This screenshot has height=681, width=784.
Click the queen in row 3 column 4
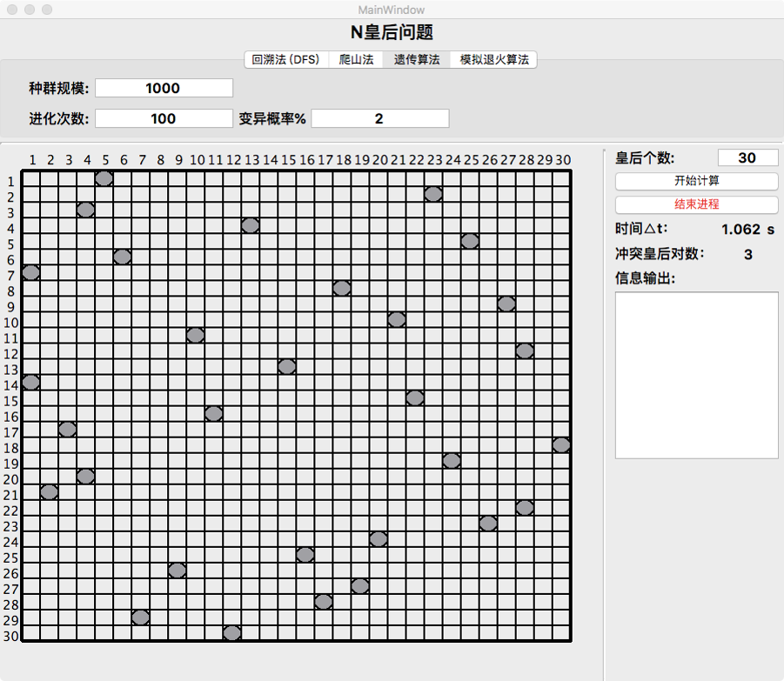click(x=85, y=210)
